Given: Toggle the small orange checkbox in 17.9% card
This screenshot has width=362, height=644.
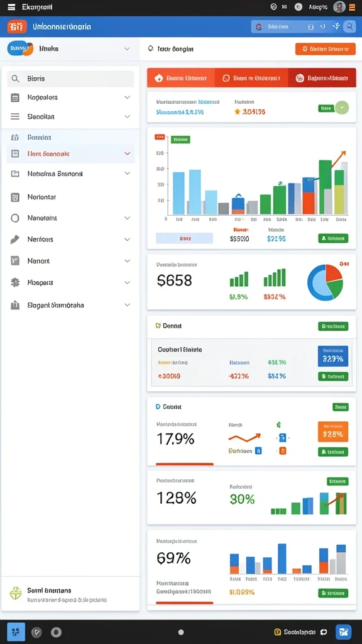Looking at the screenshot, I should pos(282,450).
